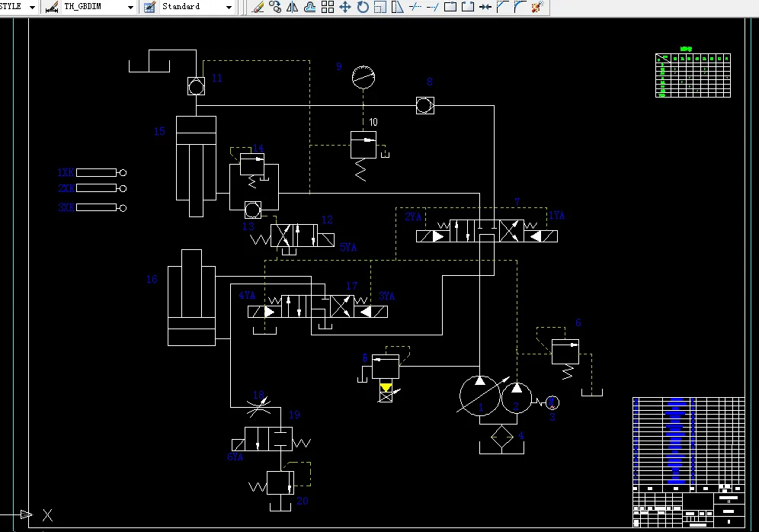
Task: Open the Table Style manager icon
Action: point(149,7)
